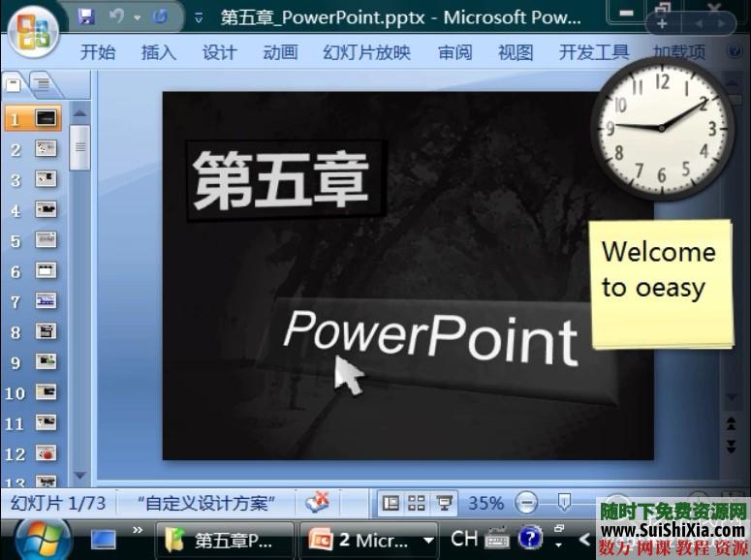Switch to Slide Sorter view

(417, 503)
